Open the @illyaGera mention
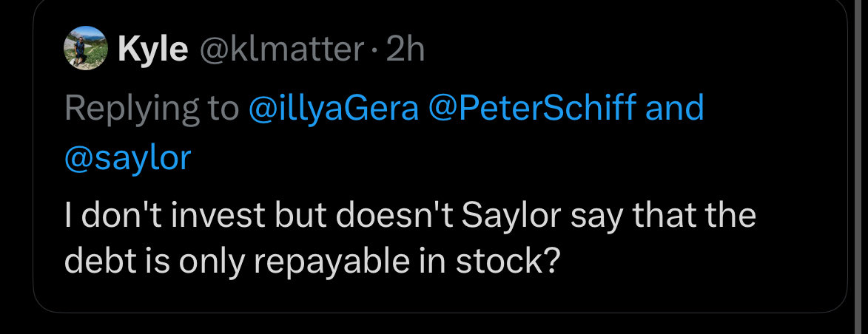The height and width of the screenshot is (334, 868). 337,109
